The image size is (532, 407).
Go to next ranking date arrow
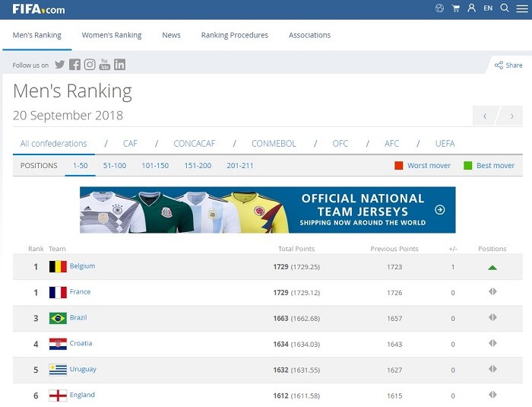pos(511,116)
